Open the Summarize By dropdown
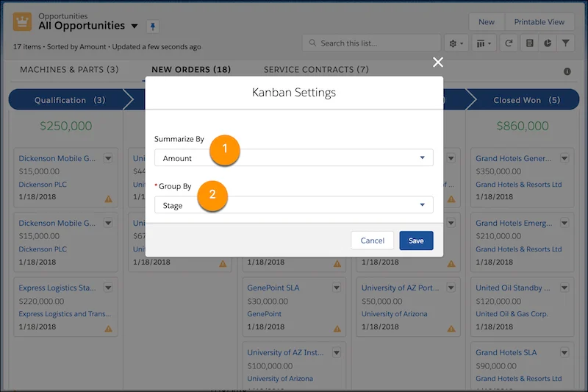Image resolution: width=588 pixels, height=392 pixels. point(293,158)
